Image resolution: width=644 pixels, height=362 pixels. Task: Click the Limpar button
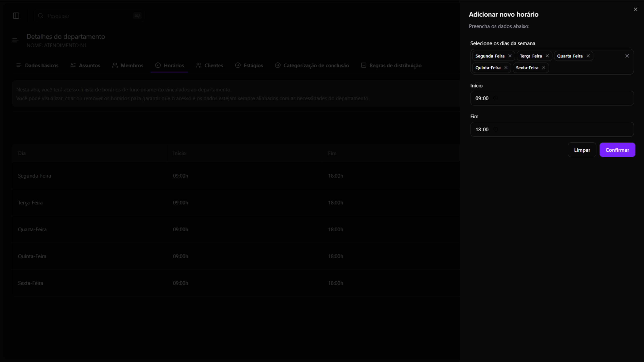coord(582,150)
